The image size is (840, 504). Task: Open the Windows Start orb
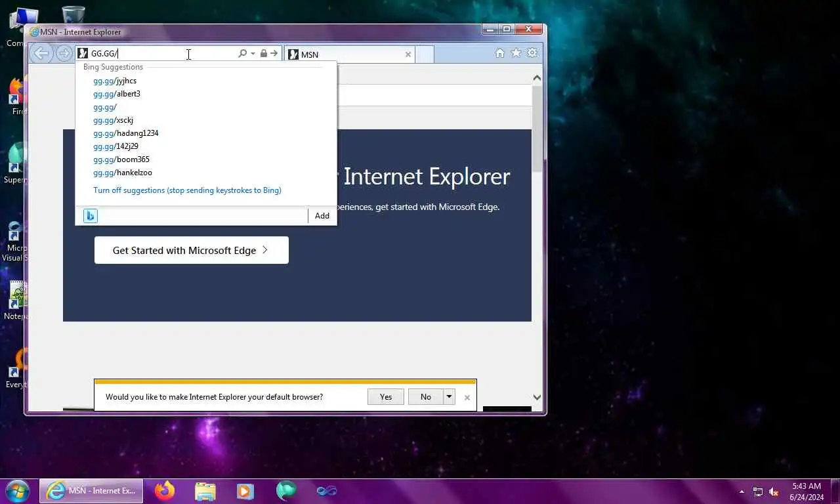17,491
